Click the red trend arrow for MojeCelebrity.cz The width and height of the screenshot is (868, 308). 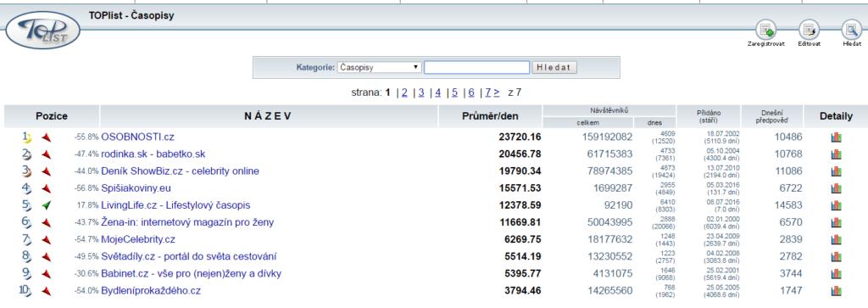tap(46, 240)
